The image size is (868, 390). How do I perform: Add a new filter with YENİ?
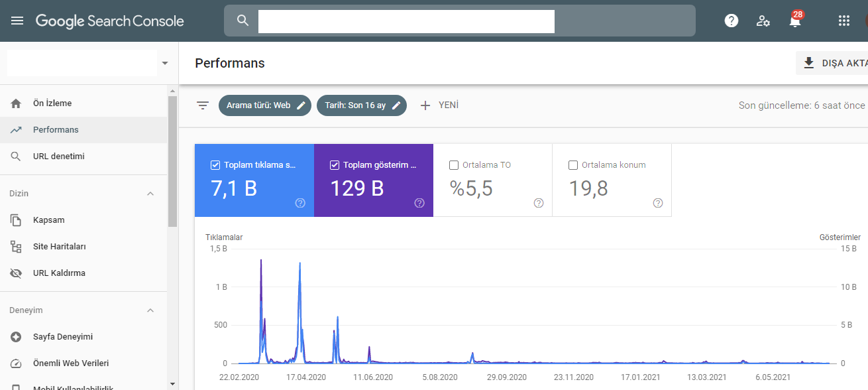(439, 105)
